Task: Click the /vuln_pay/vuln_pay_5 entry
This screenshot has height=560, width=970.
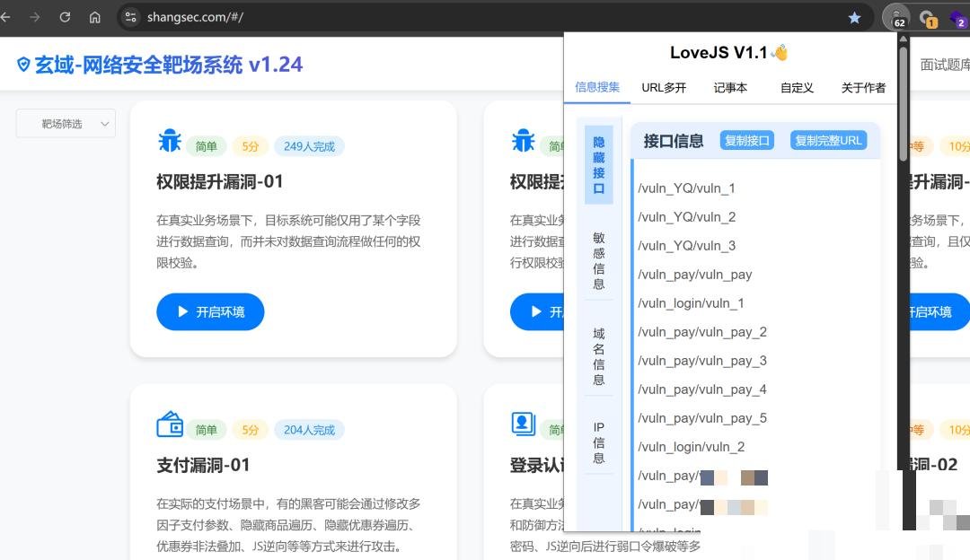Action: pyautogui.click(x=702, y=418)
